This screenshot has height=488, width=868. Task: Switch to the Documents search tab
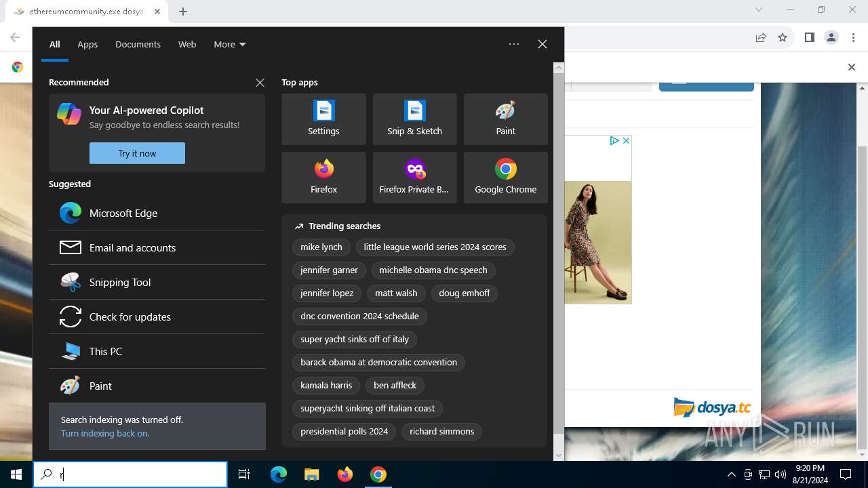coord(138,44)
